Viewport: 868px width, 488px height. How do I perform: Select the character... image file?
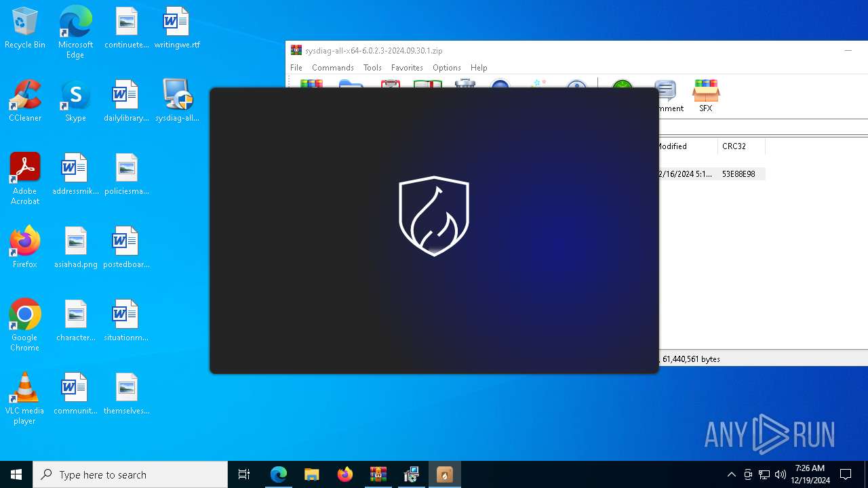coord(75,321)
